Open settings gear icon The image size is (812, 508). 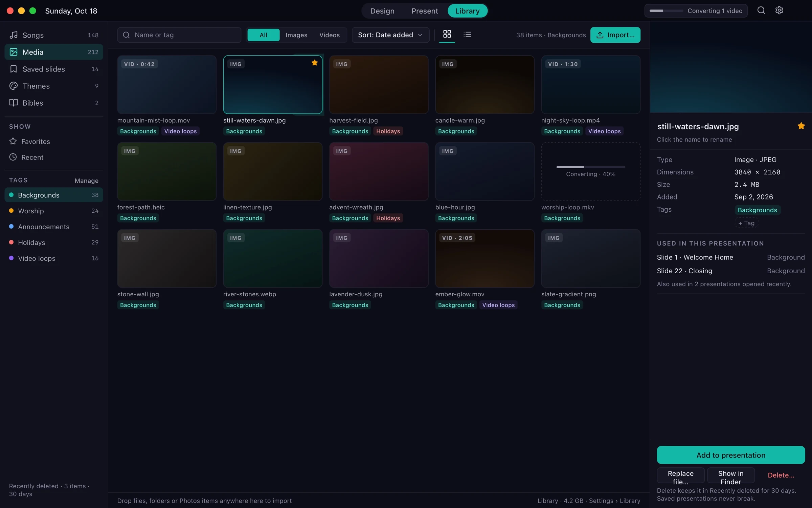point(779,10)
